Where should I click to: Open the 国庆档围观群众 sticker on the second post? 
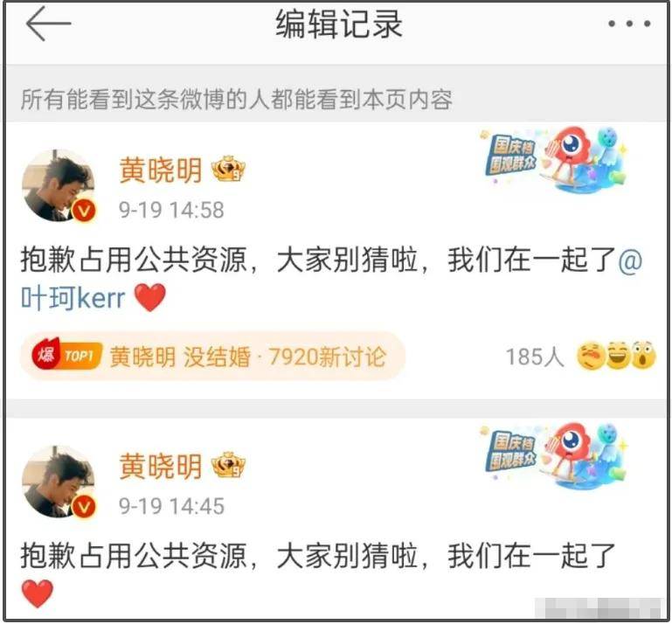[553, 455]
